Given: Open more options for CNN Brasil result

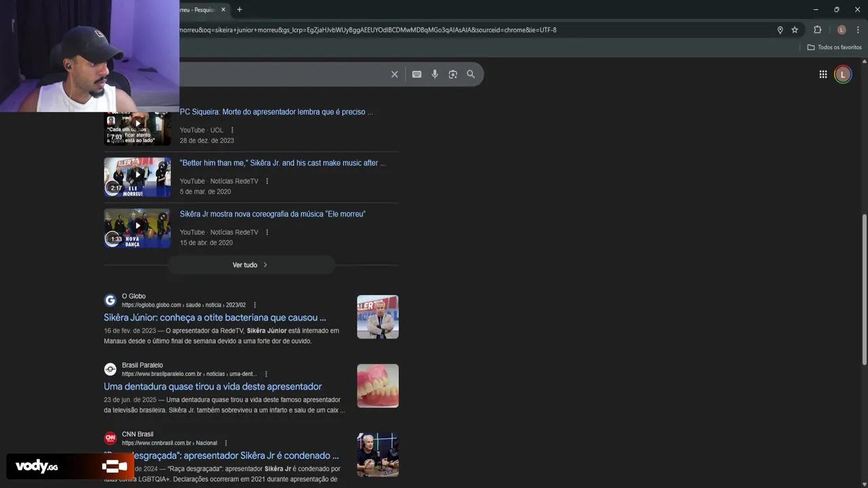Looking at the screenshot, I should [x=226, y=443].
